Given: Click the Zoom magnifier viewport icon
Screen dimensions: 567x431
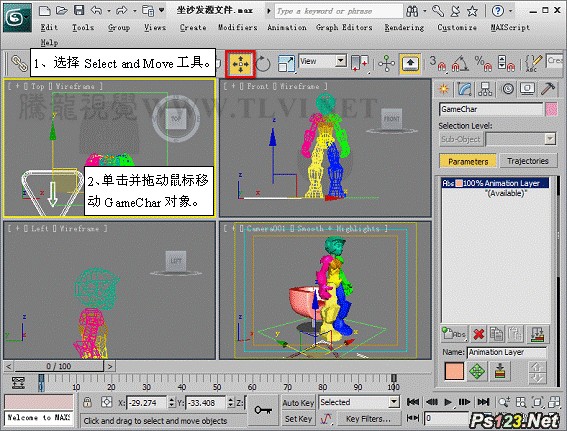Looking at the screenshot, I should (504, 402).
